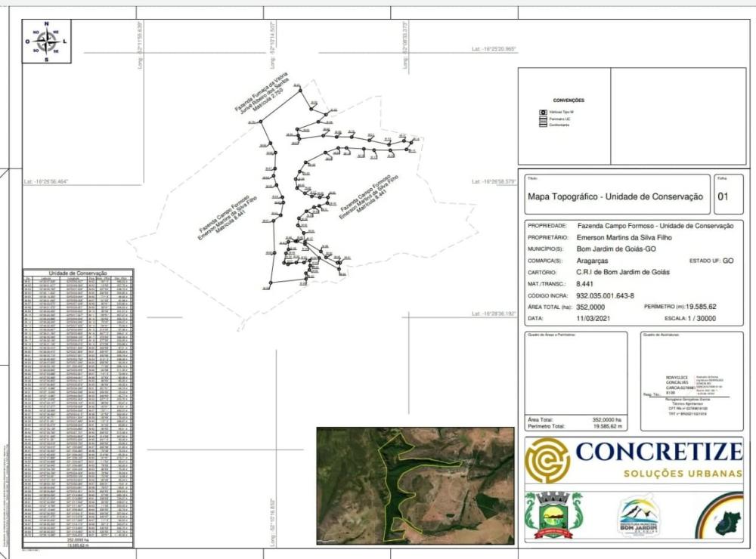The height and width of the screenshot is (559, 756).
Task: Click the PROPRIETÁRIO value 'Emerson Martins da Silva Filho'
Action: (x=624, y=237)
